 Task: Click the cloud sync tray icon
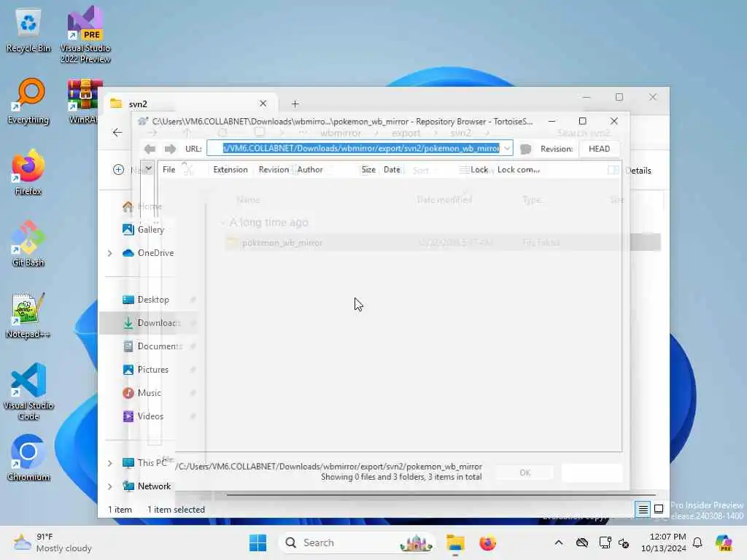[582, 542]
